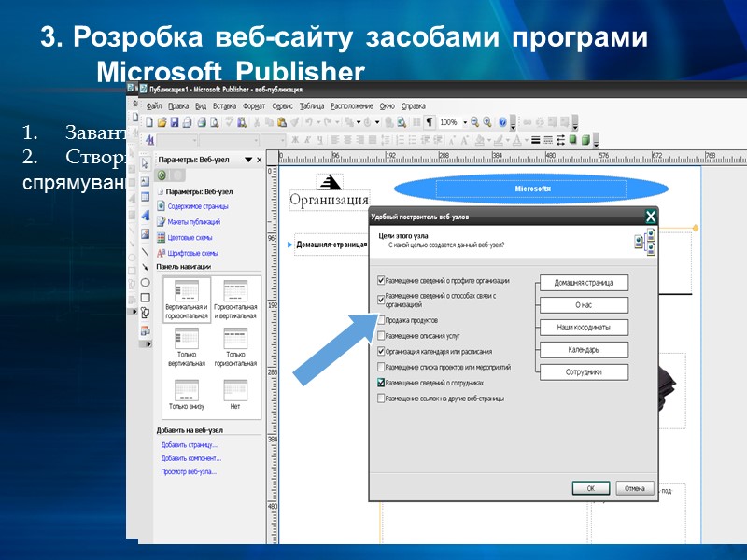The height and width of the screenshot is (560, 747).
Task: Click the 'Добавить страницу...' link
Action: click(x=190, y=445)
